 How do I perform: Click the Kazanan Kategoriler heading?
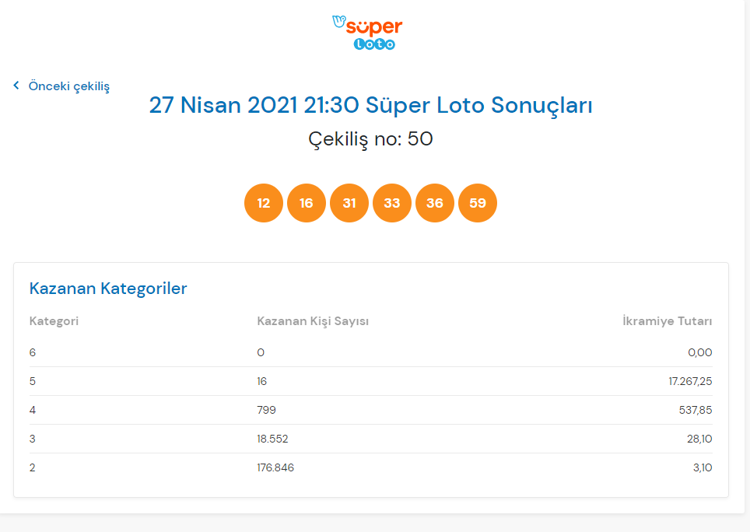click(x=108, y=288)
